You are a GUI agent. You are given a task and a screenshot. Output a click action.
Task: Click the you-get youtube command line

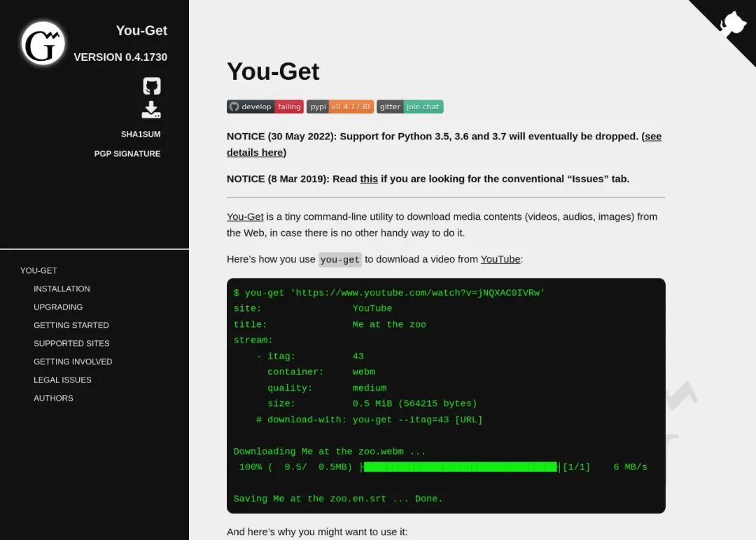389,293
